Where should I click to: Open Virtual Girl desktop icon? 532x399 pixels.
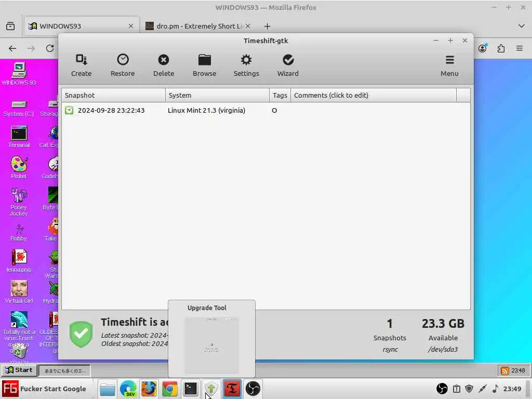(19, 292)
